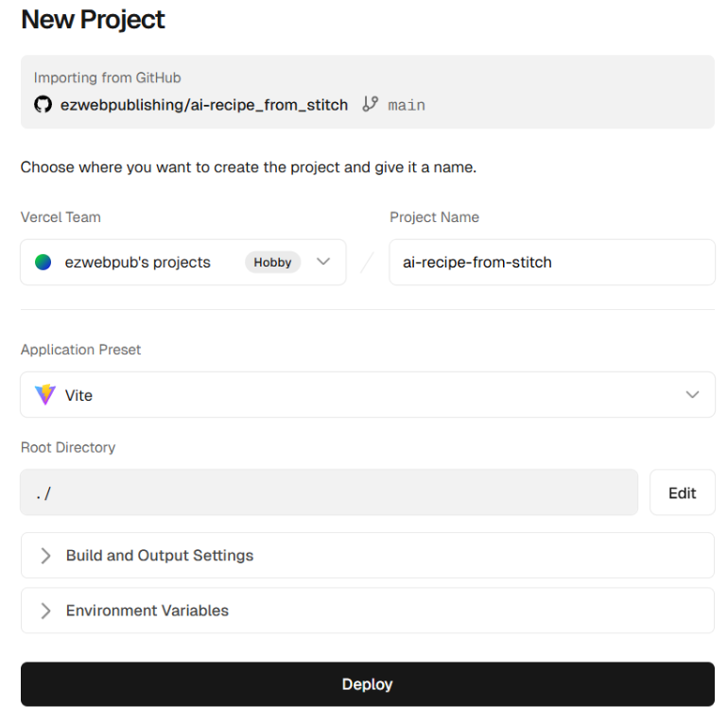
Task: Expand the Environment Variables chevron
Action: (x=45, y=611)
